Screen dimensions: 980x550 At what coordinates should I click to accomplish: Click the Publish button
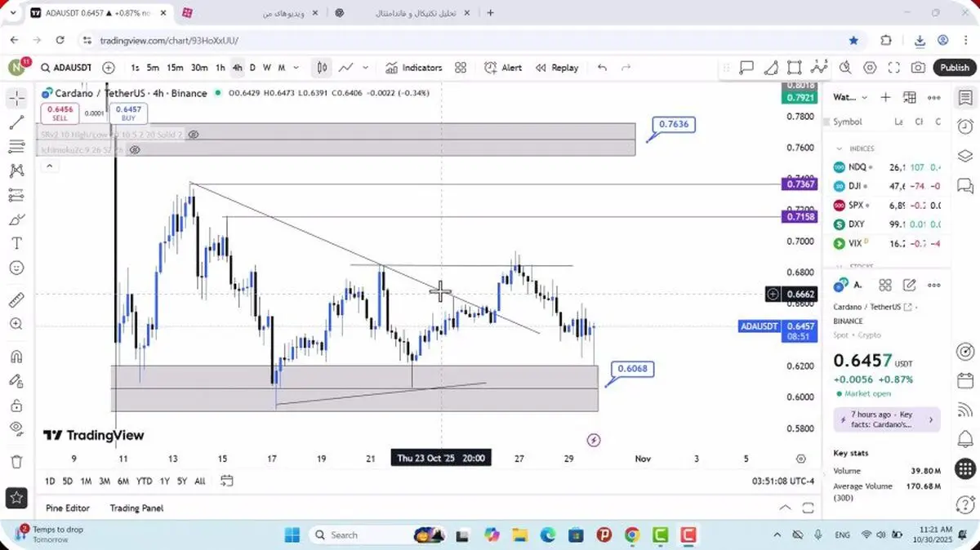[x=954, y=68]
